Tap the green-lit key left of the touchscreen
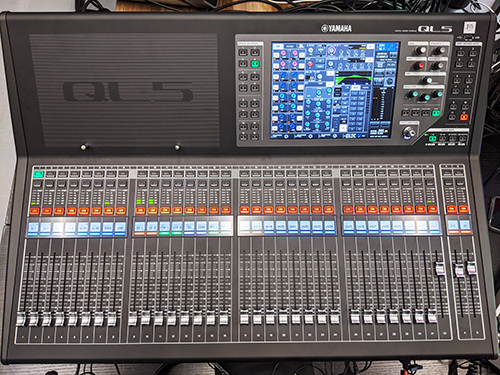This screenshot has height=375, width=500. pyautogui.click(x=255, y=64)
